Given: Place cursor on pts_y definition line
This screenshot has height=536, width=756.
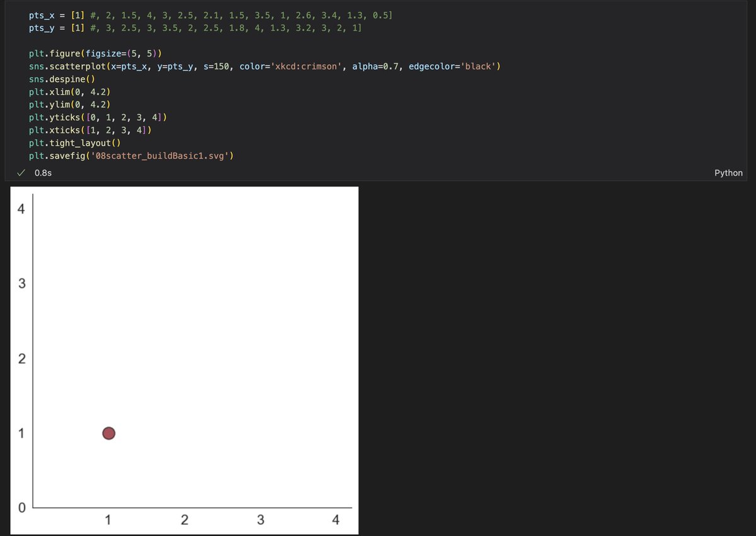Looking at the screenshot, I should [x=195, y=28].
